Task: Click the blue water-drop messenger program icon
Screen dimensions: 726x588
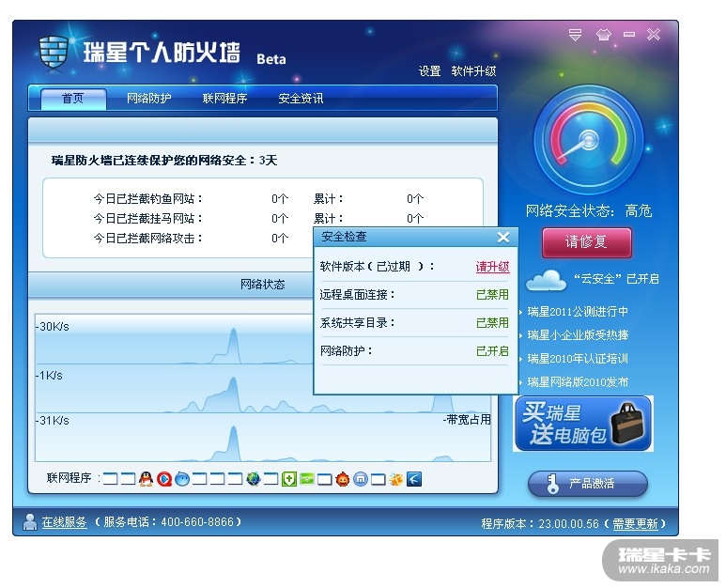Action: [x=182, y=479]
